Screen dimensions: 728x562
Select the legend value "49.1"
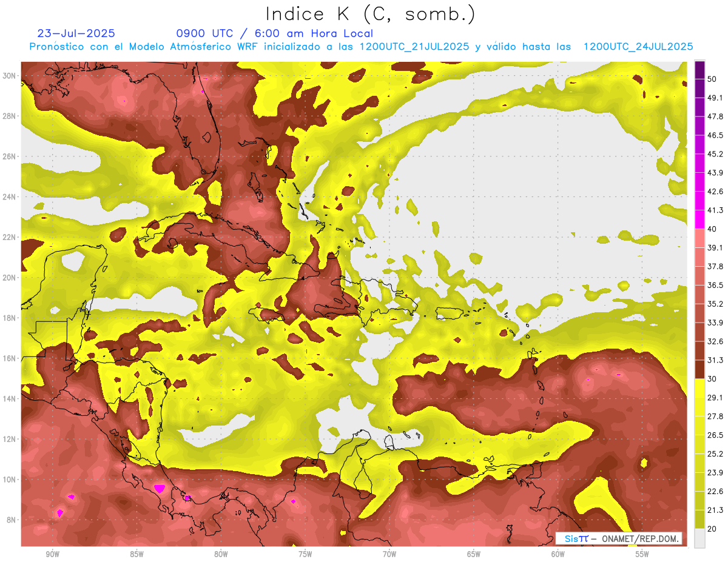[x=715, y=98]
